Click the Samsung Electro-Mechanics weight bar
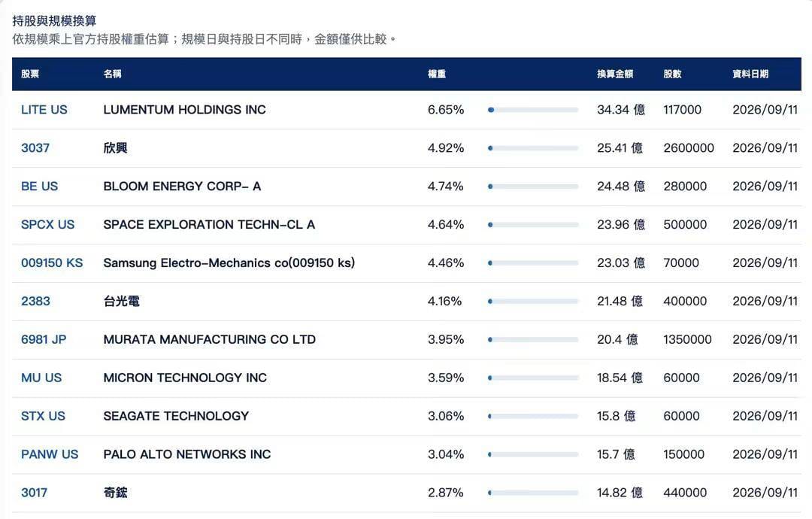This screenshot has width=812, height=519. [533, 263]
